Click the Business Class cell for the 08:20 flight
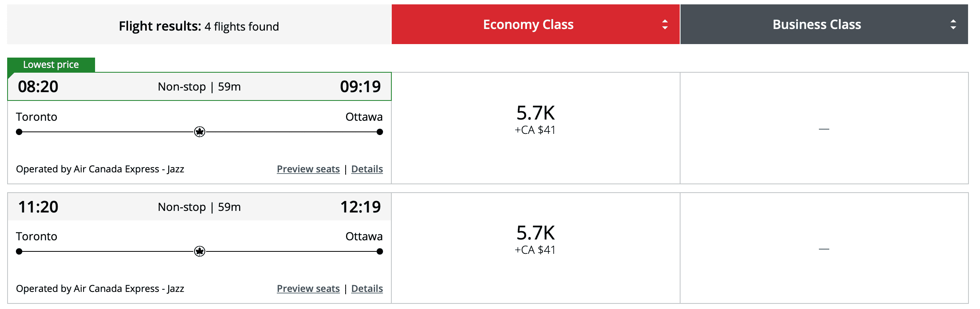Screen dimensions: 980x309 824,128
